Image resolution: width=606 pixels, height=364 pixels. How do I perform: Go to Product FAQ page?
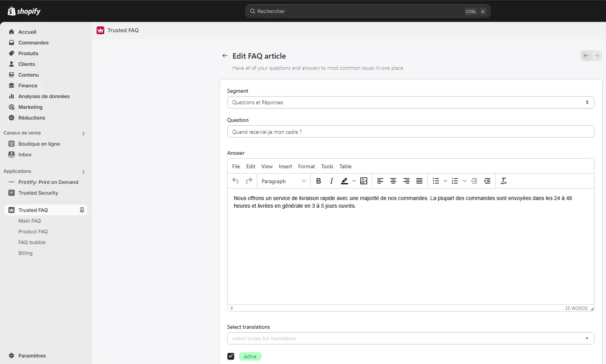point(33,231)
